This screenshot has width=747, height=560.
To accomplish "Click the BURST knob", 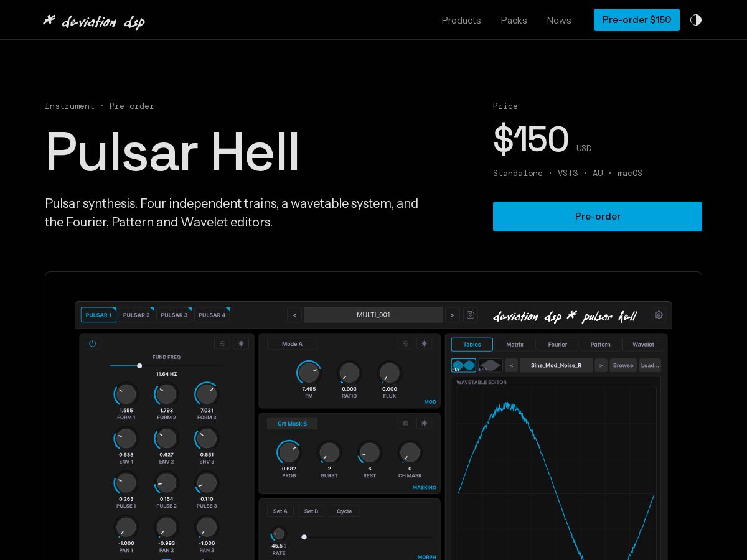I will [x=329, y=452].
